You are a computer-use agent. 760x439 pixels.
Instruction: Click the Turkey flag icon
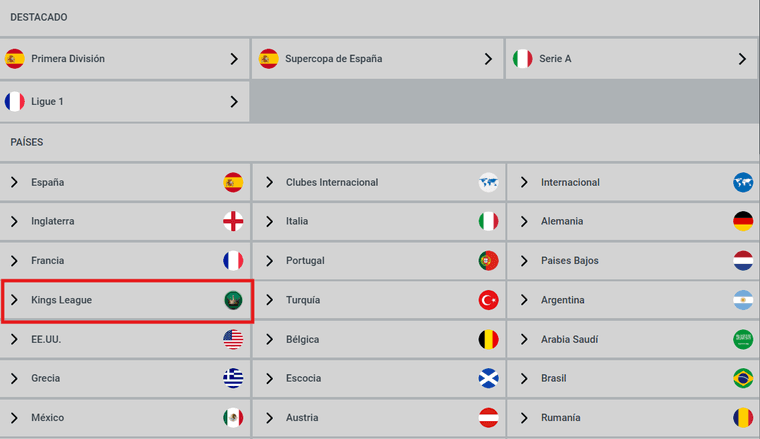click(488, 300)
